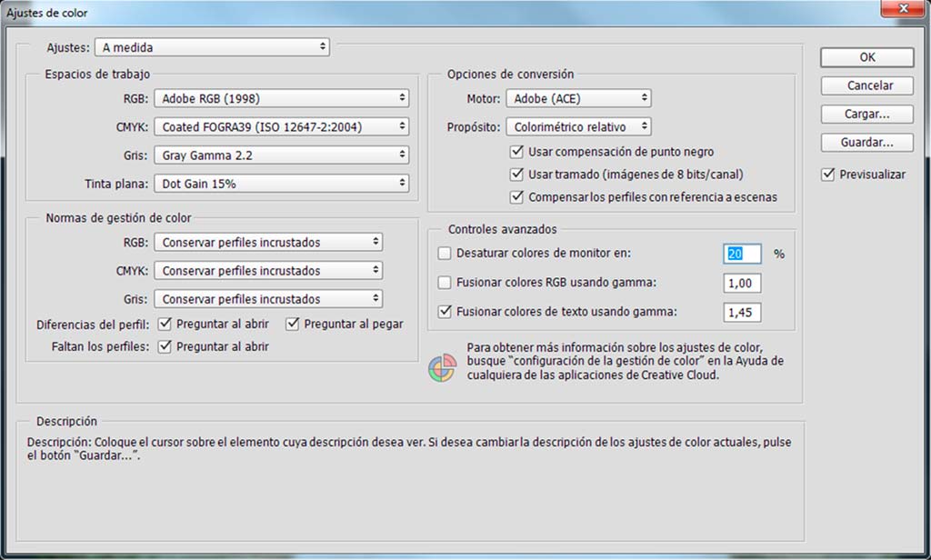This screenshot has height=560, width=931.
Task: Open the Gris color management policy dropdown
Action: (268, 299)
